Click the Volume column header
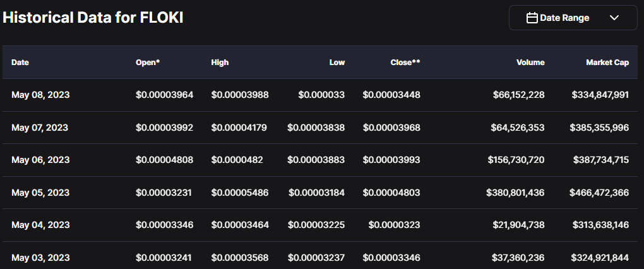Screen dimensions: 644x269 point(530,63)
